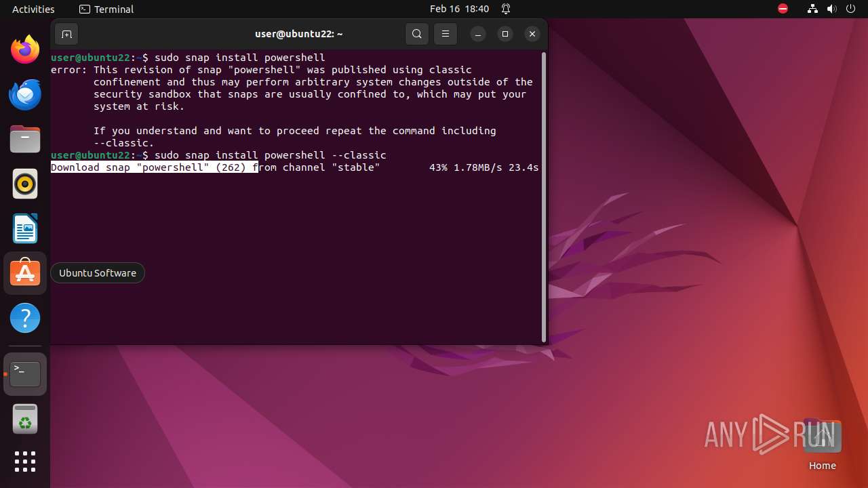Show Applications grid
The height and width of the screenshot is (488, 868).
tap(25, 462)
